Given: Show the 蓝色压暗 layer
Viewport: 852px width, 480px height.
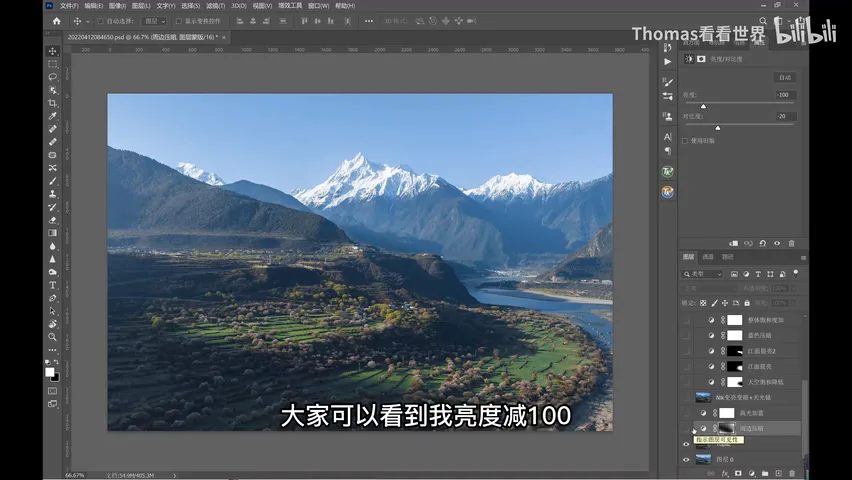Looking at the screenshot, I should pos(686,335).
